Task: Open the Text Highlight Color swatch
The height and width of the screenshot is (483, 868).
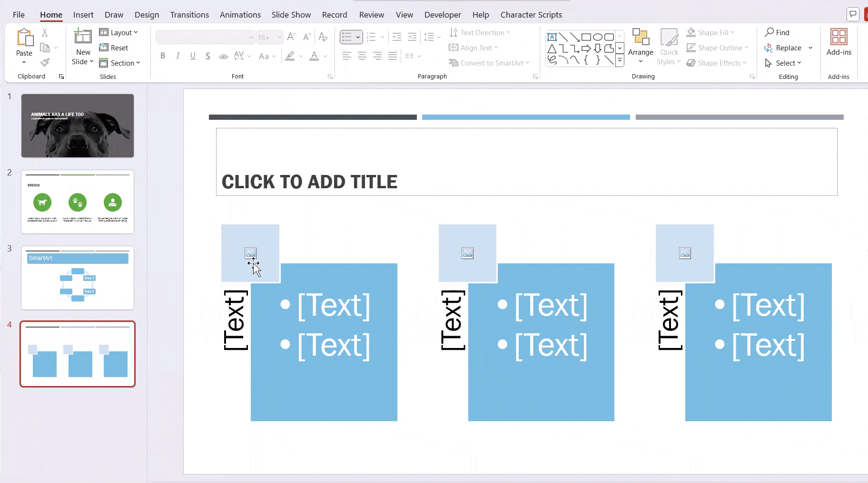Action: click(289, 56)
